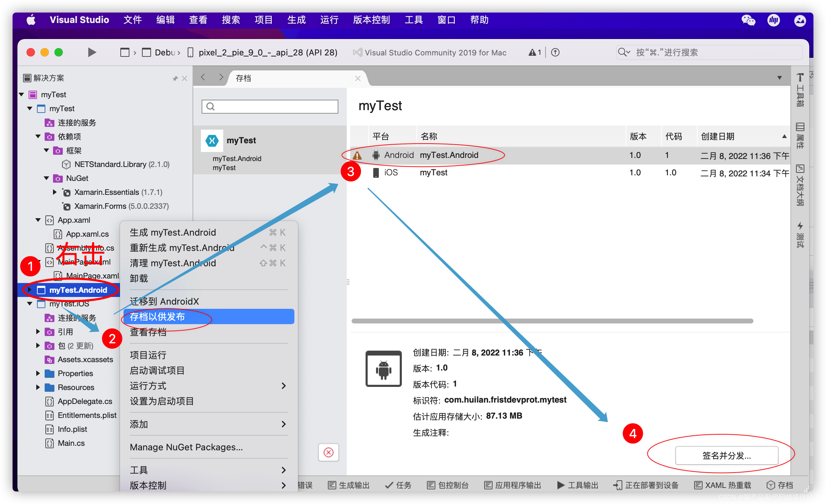This screenshot has width=826, height=504.
Task: Open the Apple menu
Action: click(31, 20)
